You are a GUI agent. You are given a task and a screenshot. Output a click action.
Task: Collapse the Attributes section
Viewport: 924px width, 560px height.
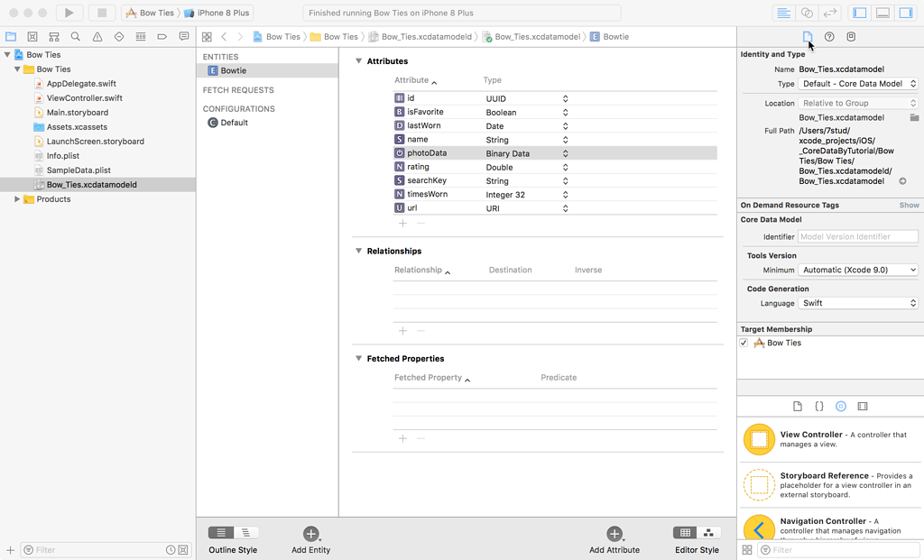pyautogui.click(x=358, y=60)
